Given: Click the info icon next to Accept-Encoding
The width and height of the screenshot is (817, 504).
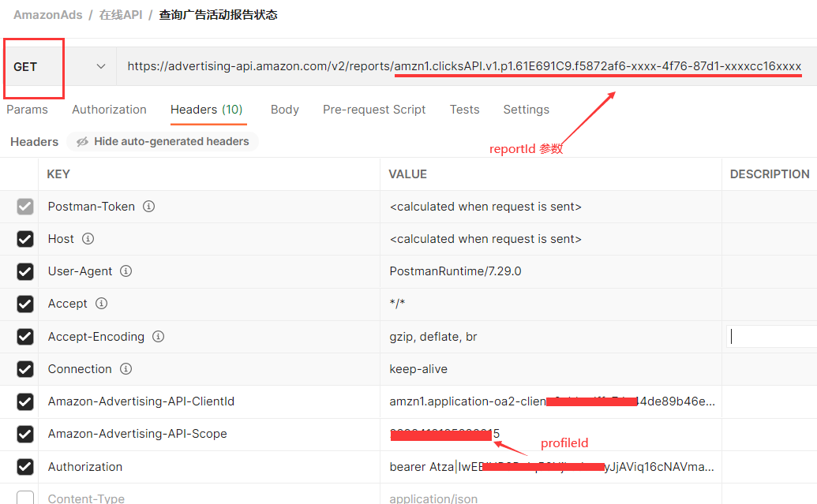Looking at the screenshot, I should click(x=158, y=336).
